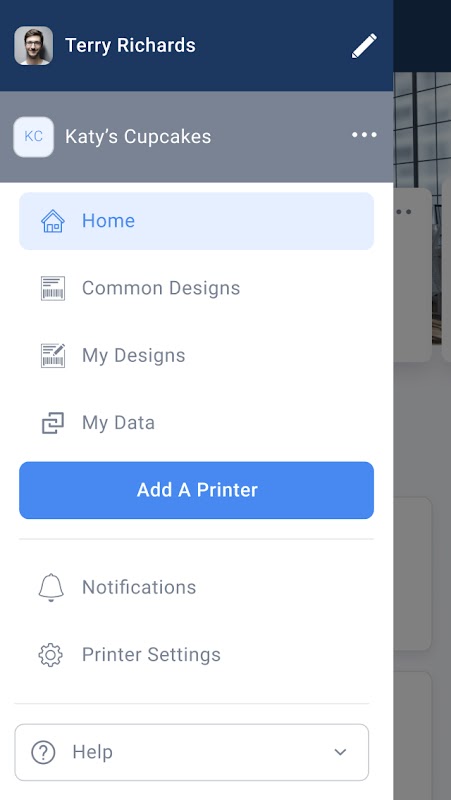This screenshot has width=451, height=800.
Task: Select the Home menu item
Action: point(196,221)
